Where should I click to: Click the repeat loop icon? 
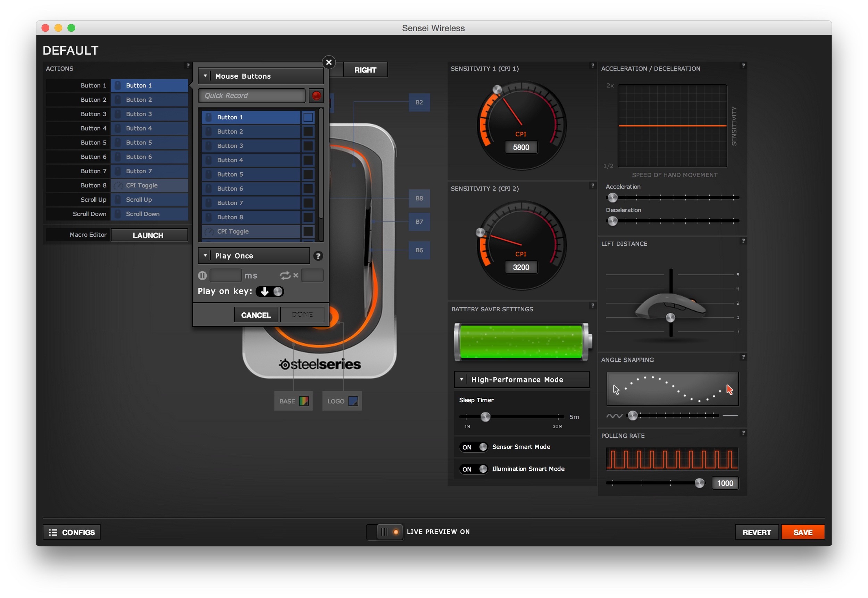[285, 275]
